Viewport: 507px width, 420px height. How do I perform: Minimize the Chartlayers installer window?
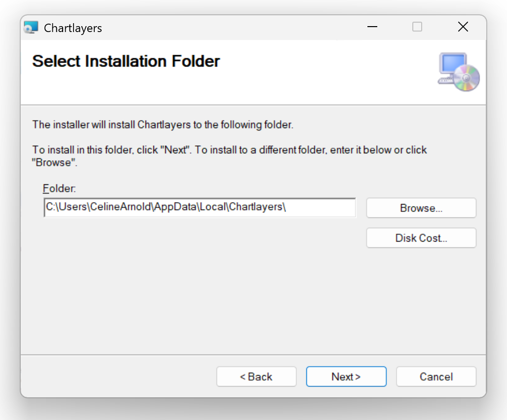point(373,27)
